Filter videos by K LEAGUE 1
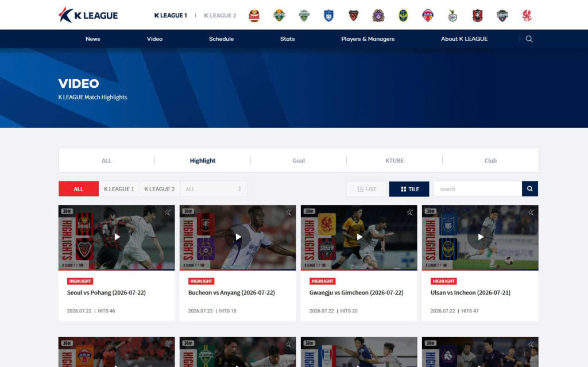Viewport: 588px width, 367px height. click(x=119, y=189)
